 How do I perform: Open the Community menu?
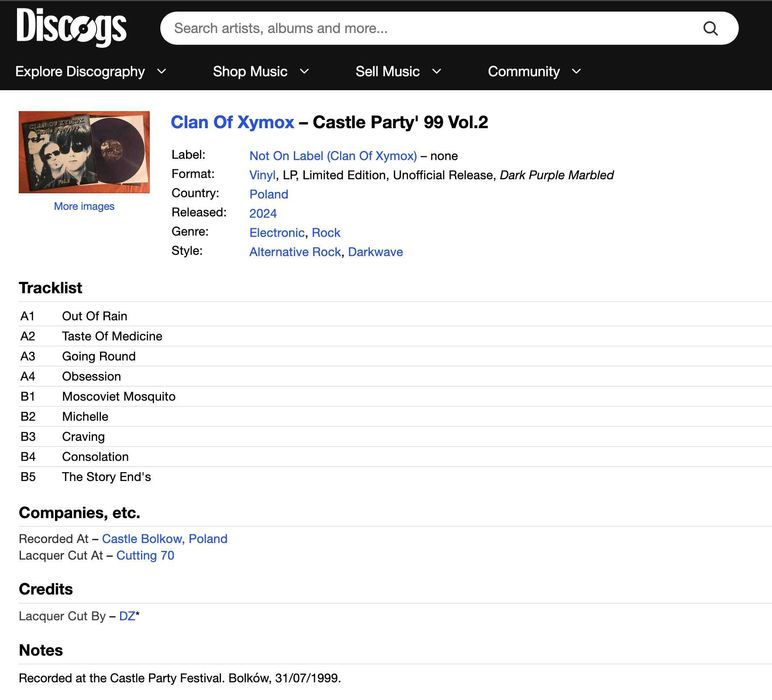[x=523, y=71]
